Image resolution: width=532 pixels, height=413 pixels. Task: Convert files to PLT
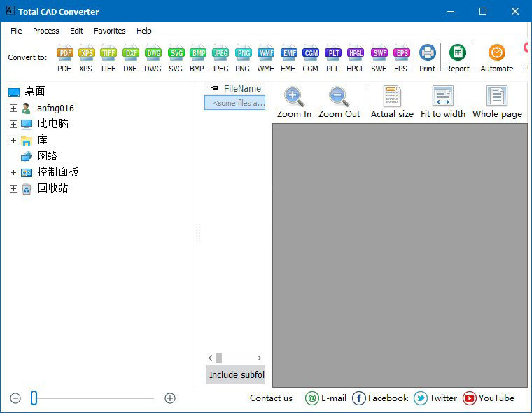coord(332,58)
